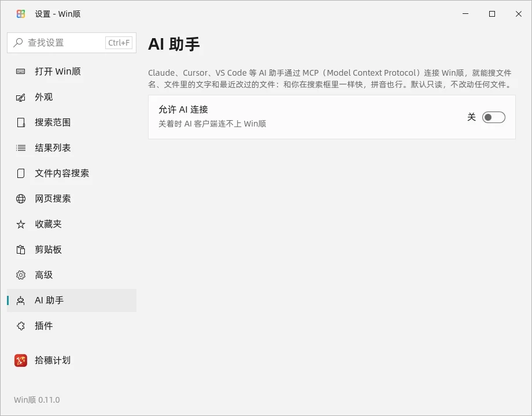Click the AI 助手 page heading
Screen dimensions: 532x416
(174, 44)
